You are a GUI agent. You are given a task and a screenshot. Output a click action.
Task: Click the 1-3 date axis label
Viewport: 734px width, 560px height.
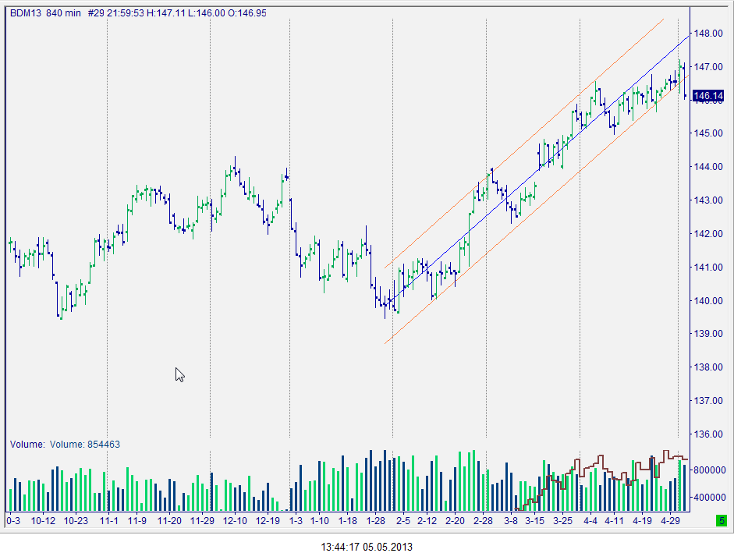(296, 521)
